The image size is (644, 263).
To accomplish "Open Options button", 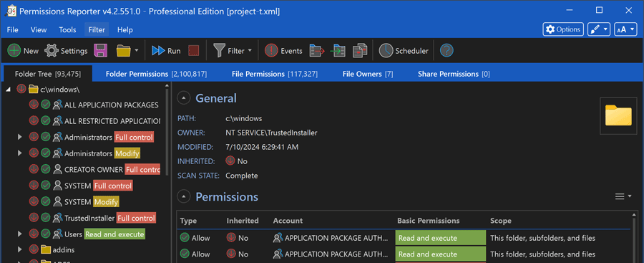I will point(563,29).
